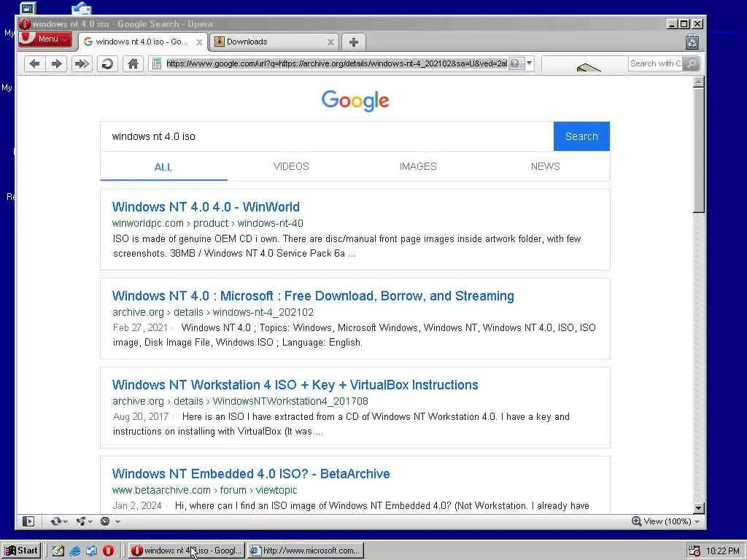Toggle the Opera side panel button

(28, 521)
